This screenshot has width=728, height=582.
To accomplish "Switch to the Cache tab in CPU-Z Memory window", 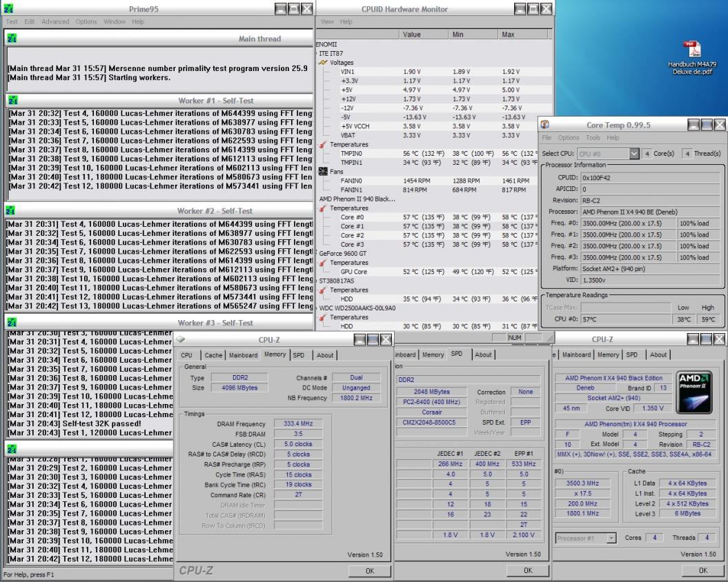I will tap(213, 355).
